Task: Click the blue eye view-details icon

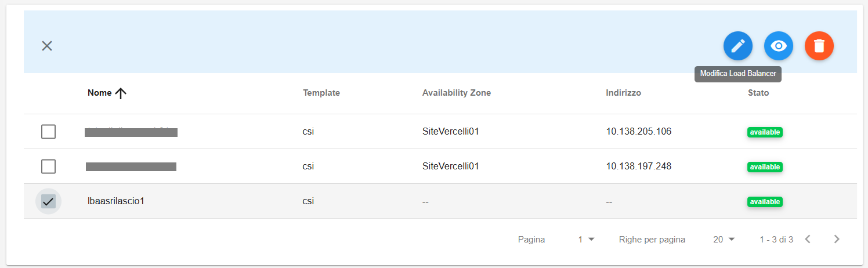Action: 778,46
